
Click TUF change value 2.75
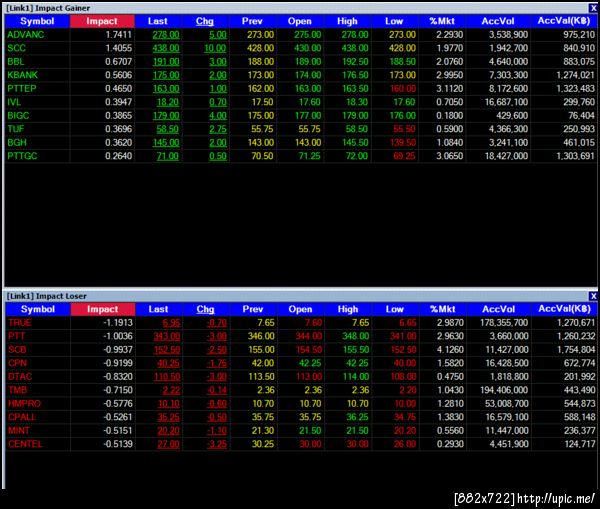pyautogui.click(x=218, y=129)
